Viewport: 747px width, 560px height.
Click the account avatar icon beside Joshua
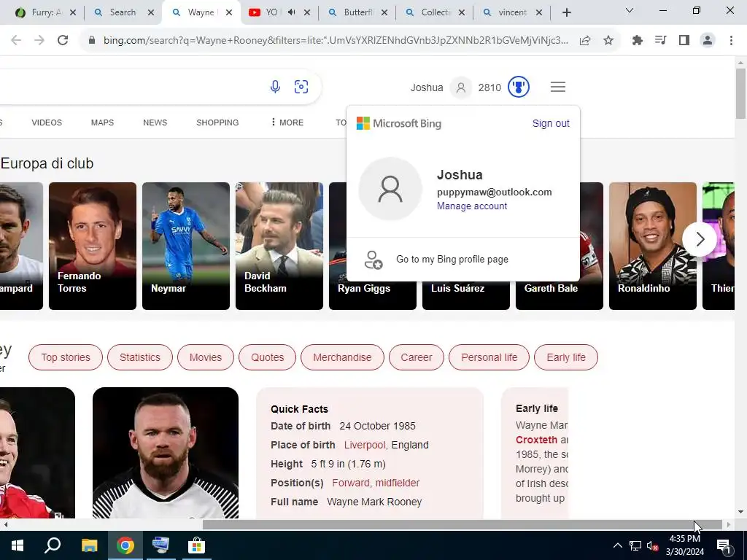point(461,87)
